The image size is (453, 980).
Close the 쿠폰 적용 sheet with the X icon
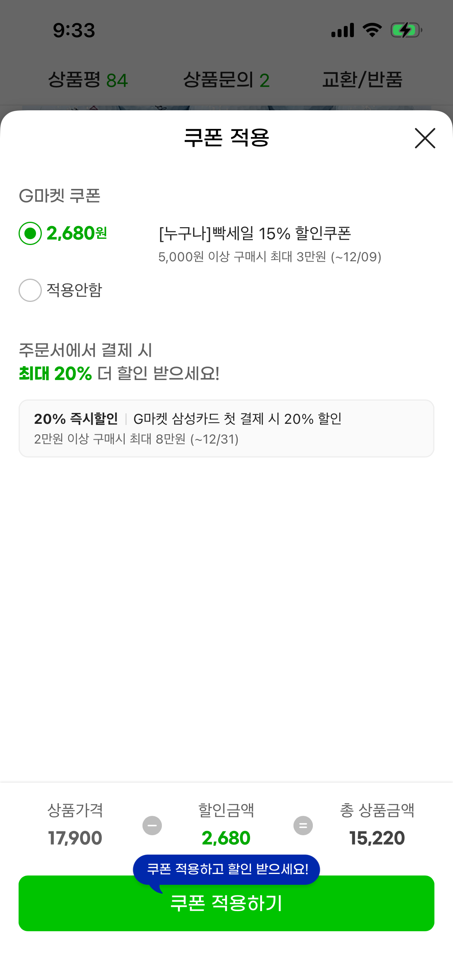tap(425, 138)
